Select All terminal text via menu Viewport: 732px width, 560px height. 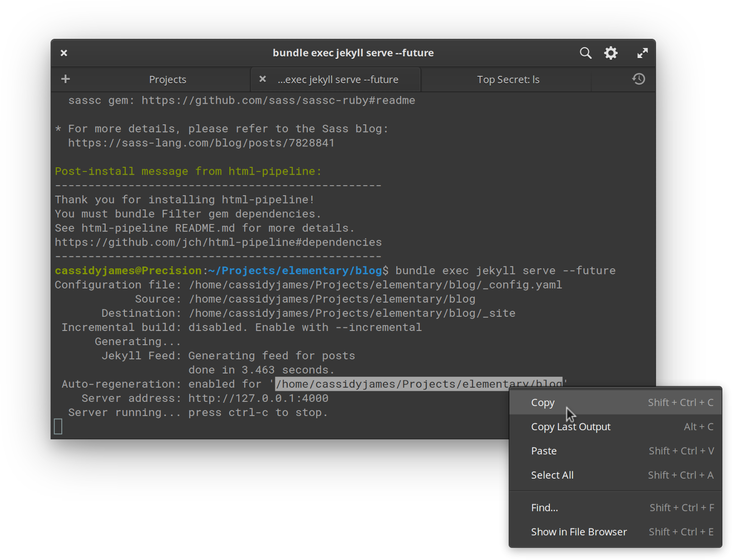pos(552,475)
